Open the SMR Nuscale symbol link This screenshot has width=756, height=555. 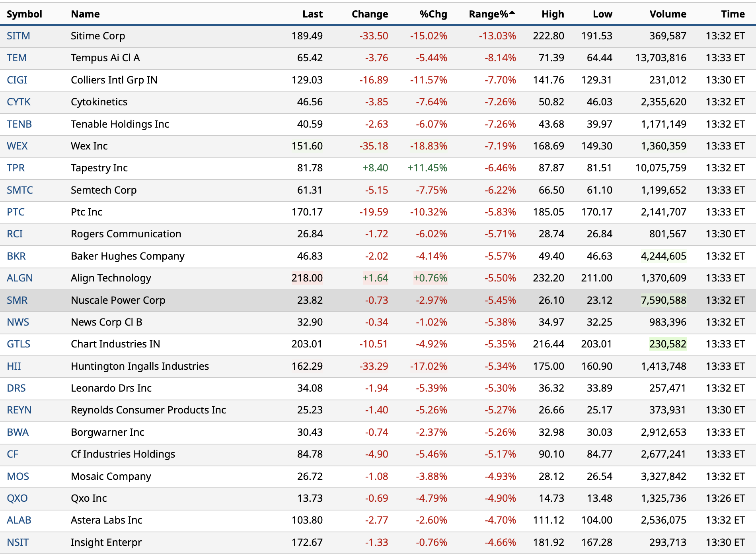17,300
